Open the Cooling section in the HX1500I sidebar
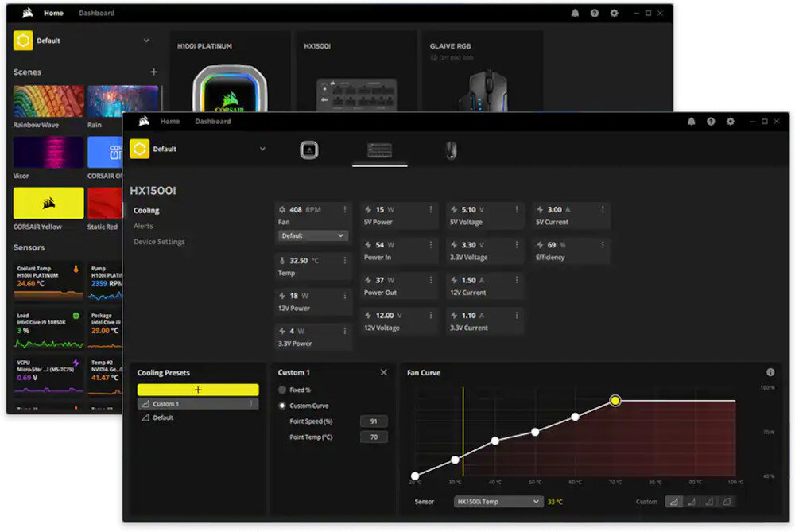 pos(146,211)
